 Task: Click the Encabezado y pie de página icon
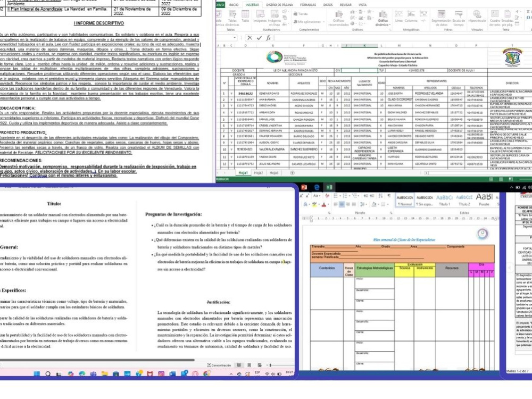(x=507, y=18)
